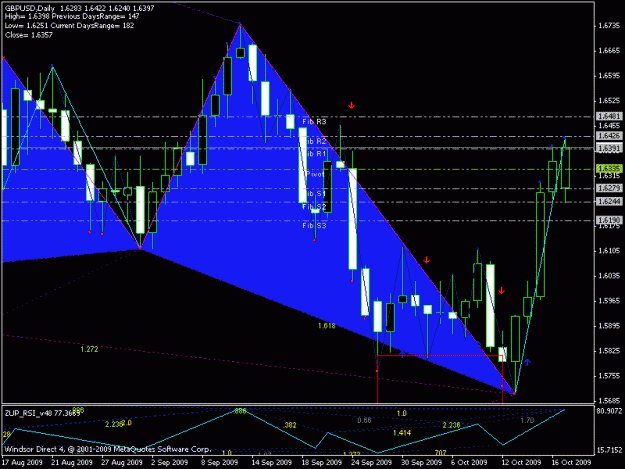Image resolution: width=625 pixels, height=469 pixels.
Task: Click the green 1.6335 pivot price tag
Action: [x=609, y=169]
